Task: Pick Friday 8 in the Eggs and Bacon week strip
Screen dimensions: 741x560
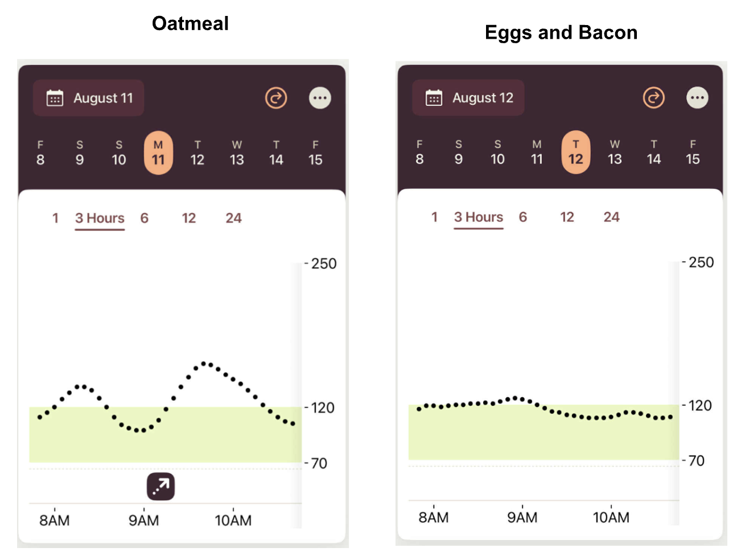Action: tap(419, 153)
